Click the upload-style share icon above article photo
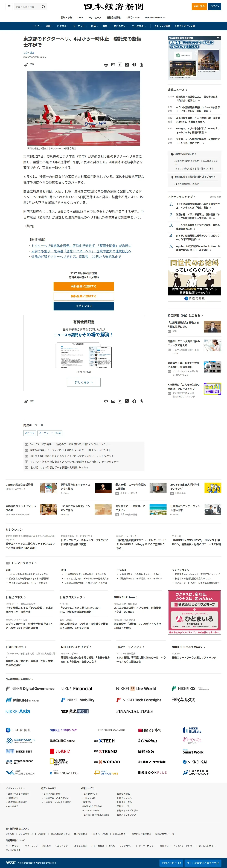 point(141,65)
